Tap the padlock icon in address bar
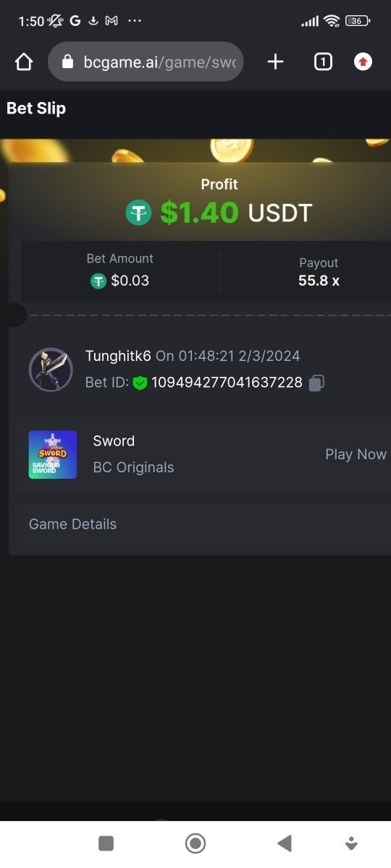Viewport: 391px width, 868px height. tap(68, 62)
